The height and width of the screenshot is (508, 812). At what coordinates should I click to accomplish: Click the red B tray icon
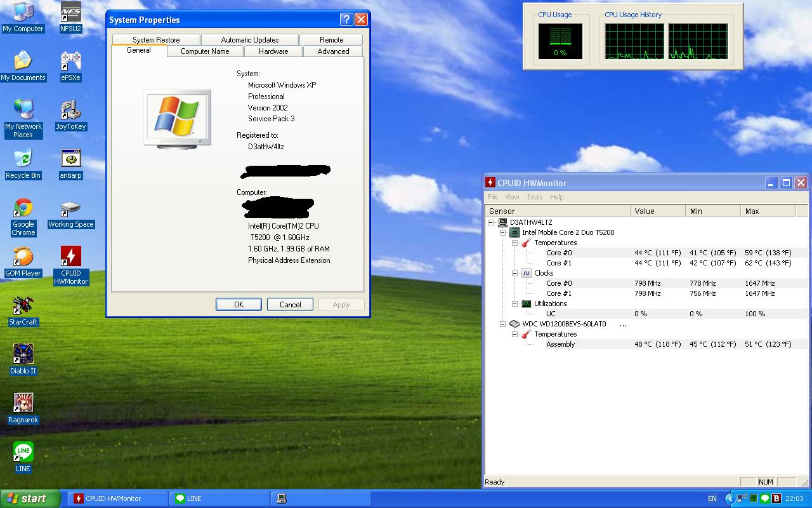(x=776, y=498)
